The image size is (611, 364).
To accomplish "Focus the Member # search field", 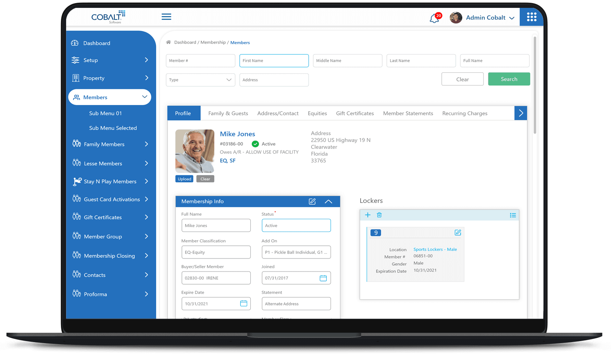I will [x=201, y=61].
